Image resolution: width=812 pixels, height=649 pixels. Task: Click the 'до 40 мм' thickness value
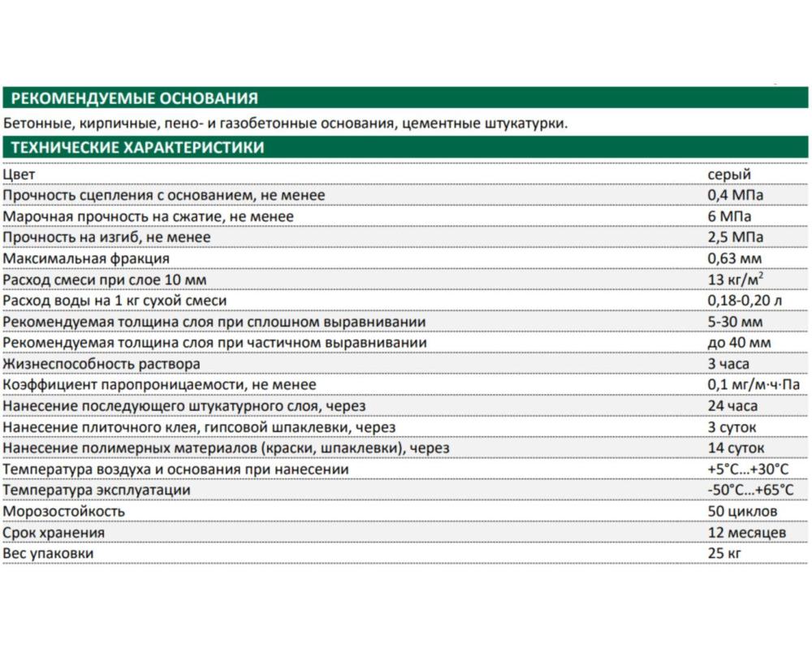tap(738, 343)
